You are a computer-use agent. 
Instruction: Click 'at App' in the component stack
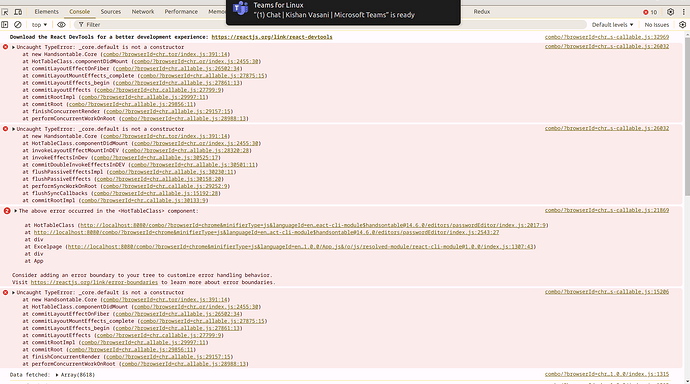click(x=34, y=261)
